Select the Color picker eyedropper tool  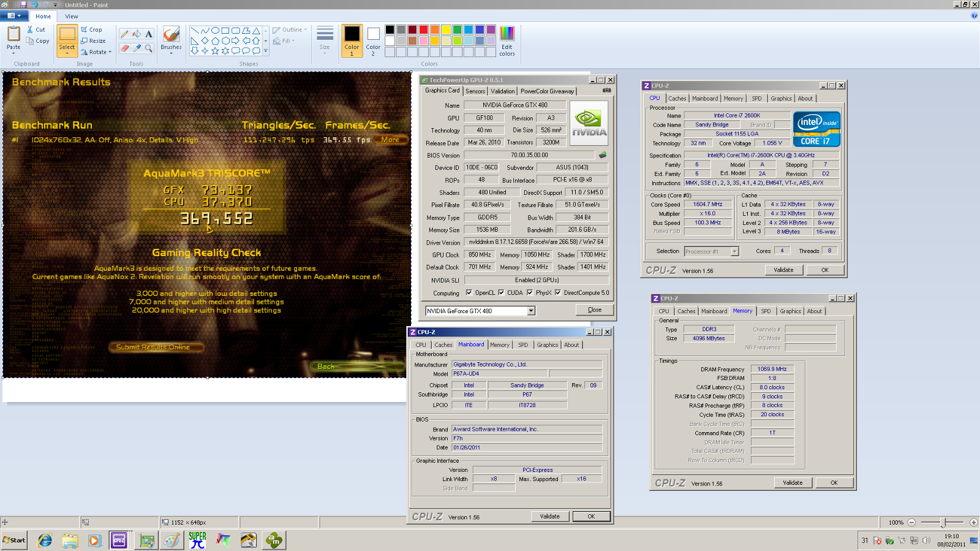(137, 48)
